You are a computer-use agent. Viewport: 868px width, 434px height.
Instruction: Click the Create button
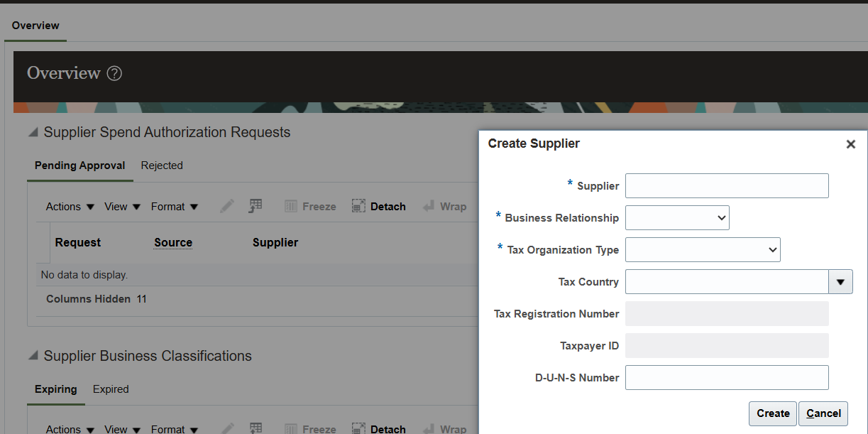click(x=773, y=413)
